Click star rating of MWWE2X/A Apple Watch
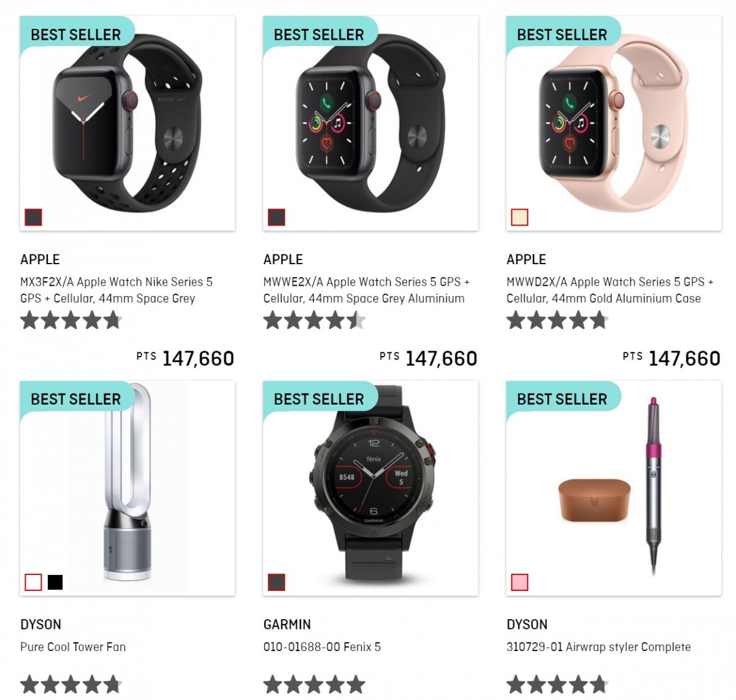Image resolution: width=736 pixels, height=700 pixels. tap(315, 320)
